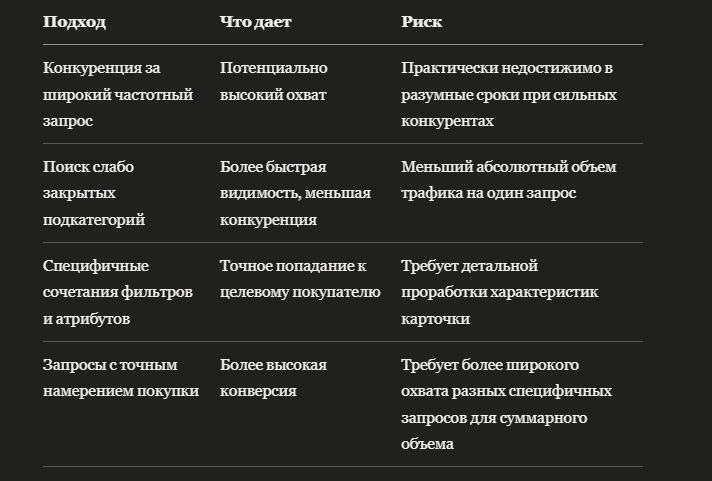Click text 'Практически недостижимо в разумные сроки'
Viewport: 712px width, 481px height.
click(507, 81)
